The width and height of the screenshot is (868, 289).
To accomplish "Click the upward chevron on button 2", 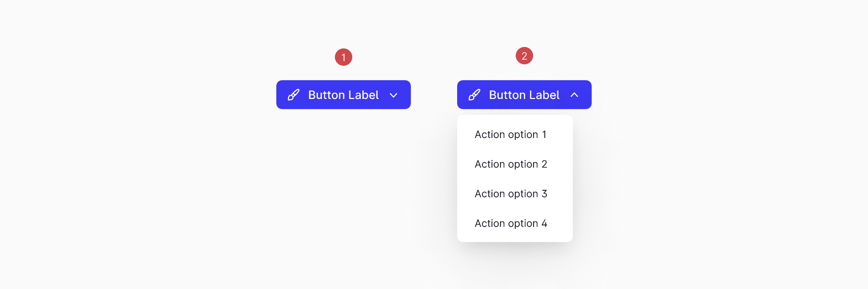I will 574,95.
